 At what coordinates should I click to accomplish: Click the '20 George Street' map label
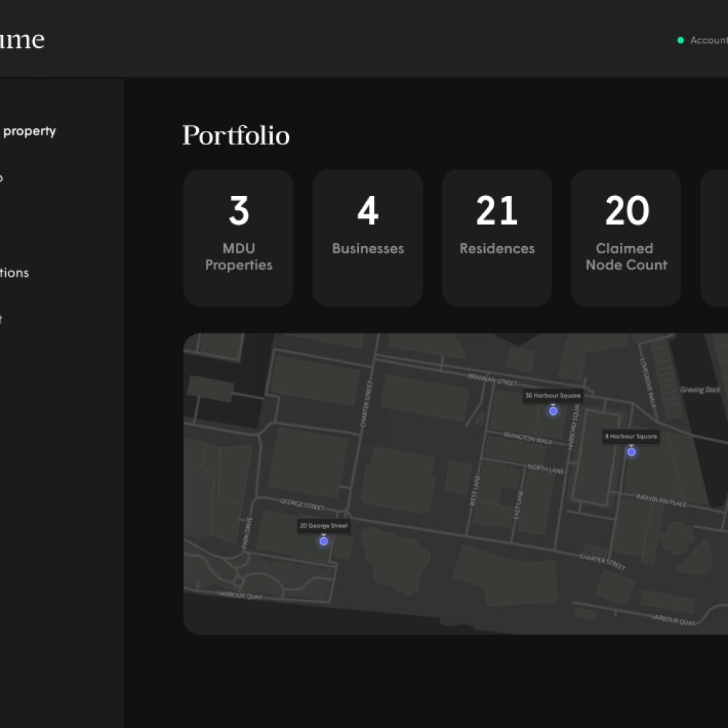coord(324,526)
